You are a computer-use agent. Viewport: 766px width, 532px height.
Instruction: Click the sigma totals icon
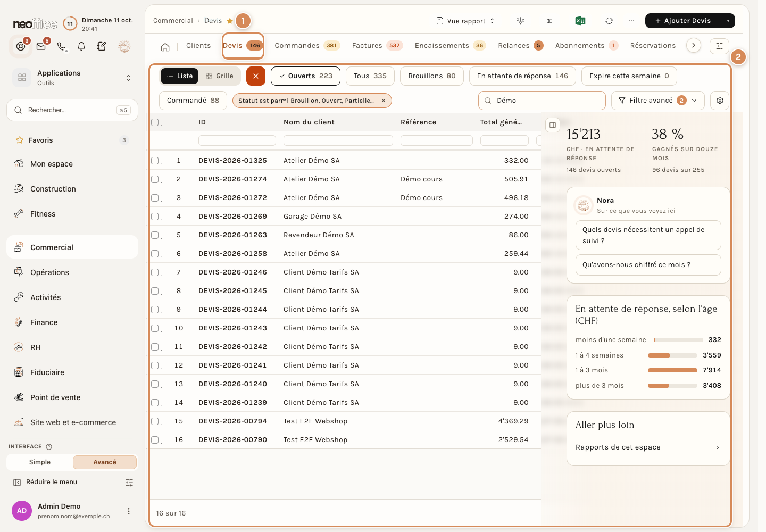[549, 21]
